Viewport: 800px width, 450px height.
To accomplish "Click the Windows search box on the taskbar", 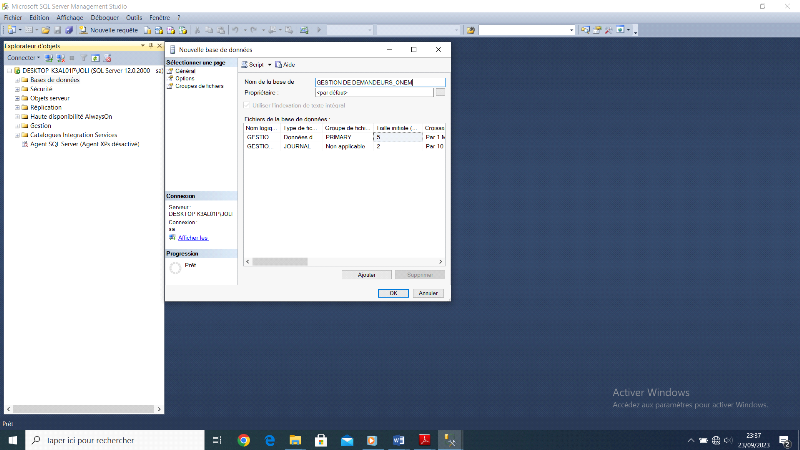I will click(x=115, y=440).
